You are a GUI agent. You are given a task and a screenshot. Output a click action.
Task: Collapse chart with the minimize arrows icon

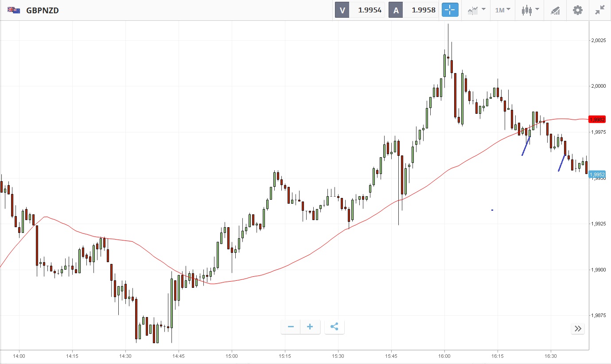coord(600,10)
